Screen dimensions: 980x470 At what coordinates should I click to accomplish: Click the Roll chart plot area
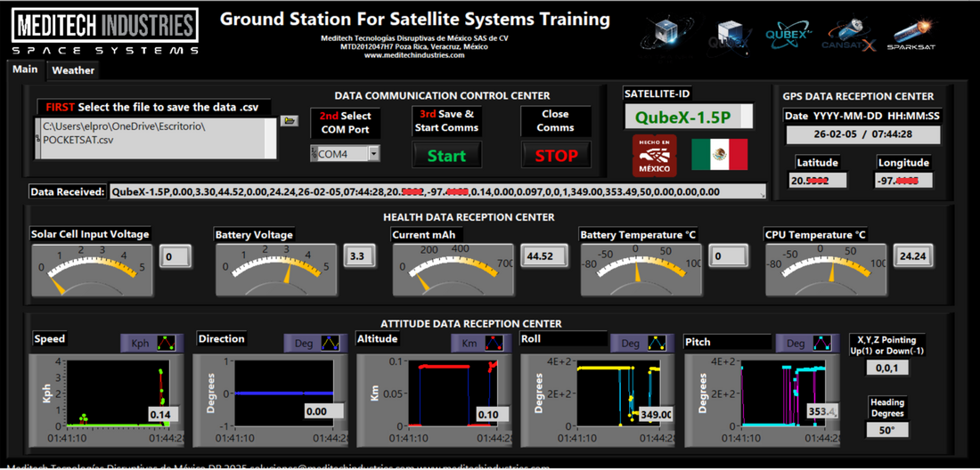pyautogui.click(x=619, y=393)
